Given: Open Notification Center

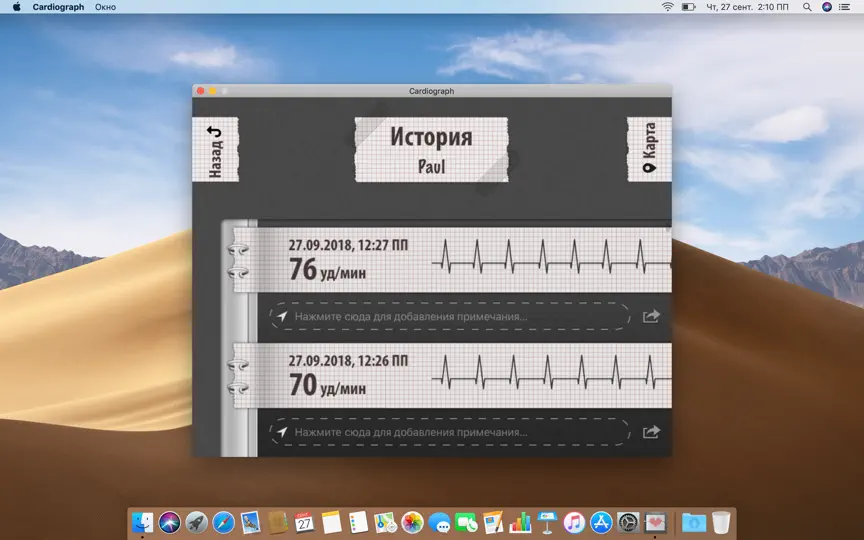Looking at the screenshot, I should click(844, 7).
